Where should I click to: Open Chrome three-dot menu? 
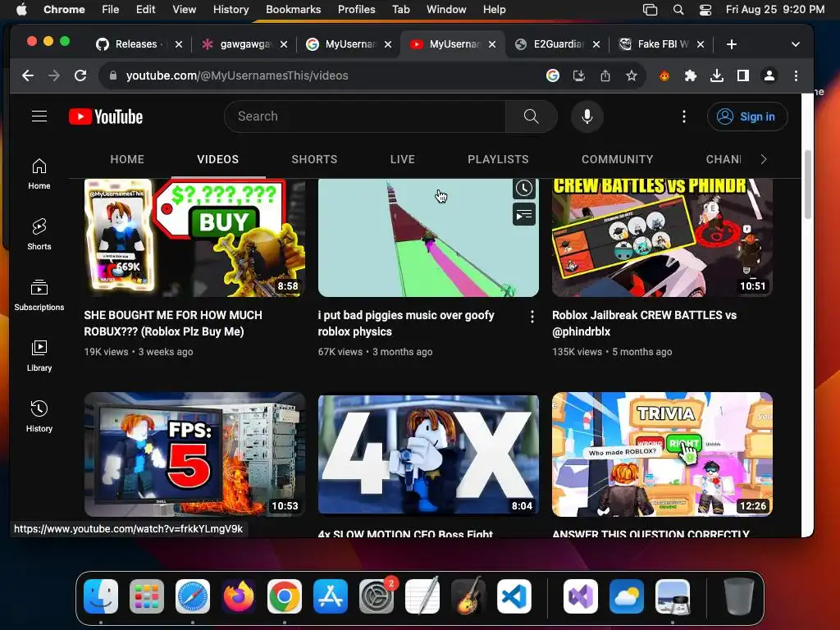pyautogui.click(x=796, y=75)
